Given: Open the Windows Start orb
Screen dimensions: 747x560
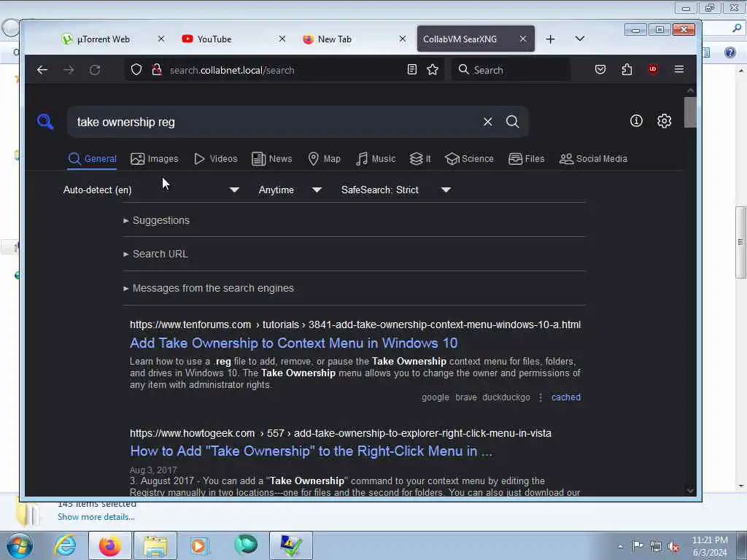Looking at the screenshot, I should tap(20, 545).
